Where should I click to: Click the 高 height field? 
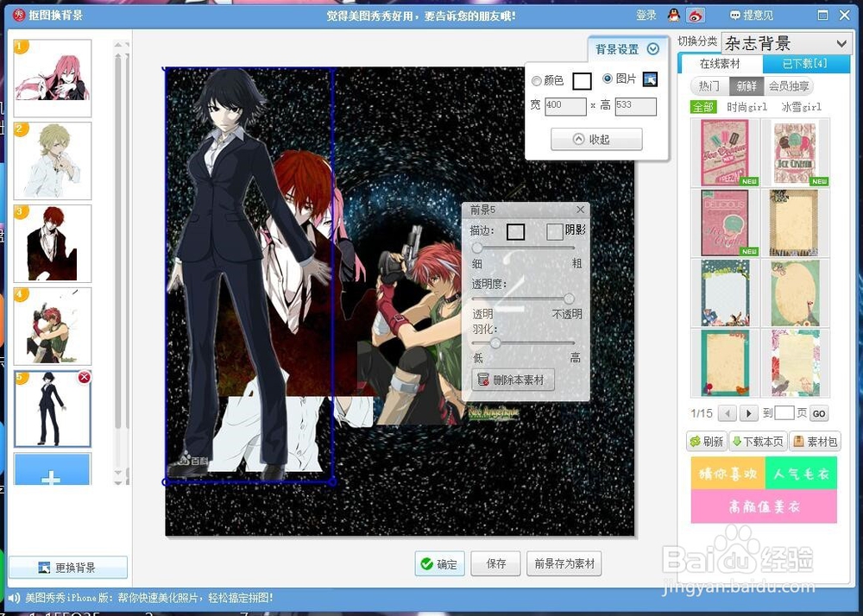tap(636, 106)
